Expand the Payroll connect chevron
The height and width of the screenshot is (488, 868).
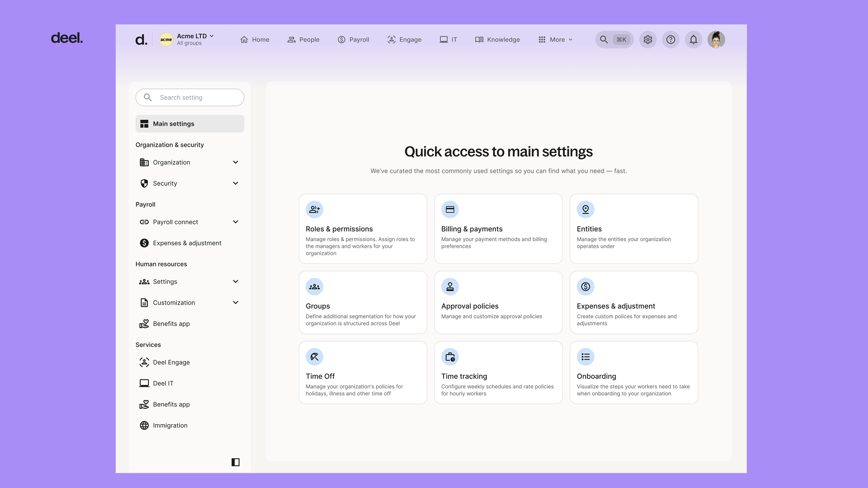coord(235,222)
